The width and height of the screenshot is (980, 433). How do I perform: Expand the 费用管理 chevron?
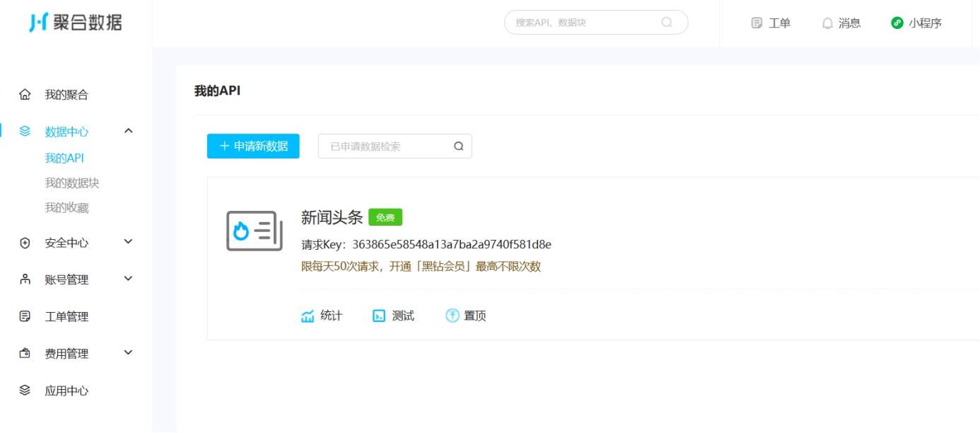[x=129, y=352]
